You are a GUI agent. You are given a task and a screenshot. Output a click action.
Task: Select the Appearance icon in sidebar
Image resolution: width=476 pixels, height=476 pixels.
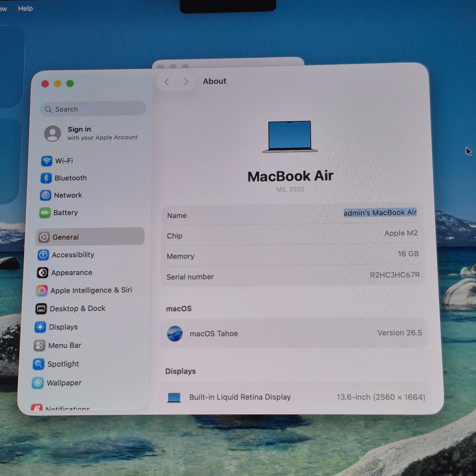tap(42, 272)
